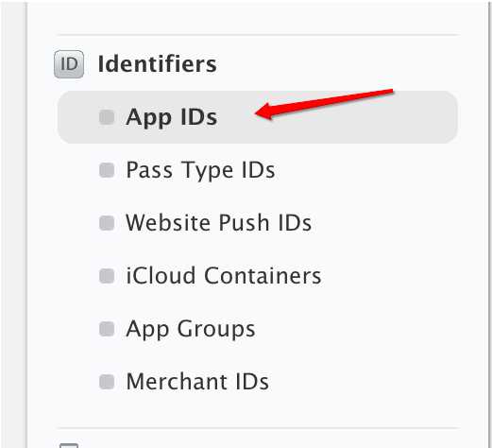Click the ID badge icon beside Identifiers

click(69, 64)
